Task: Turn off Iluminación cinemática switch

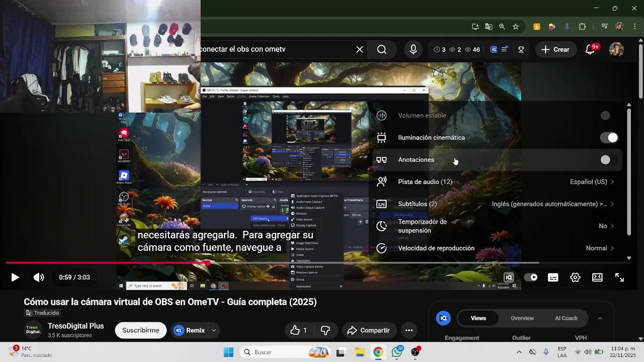Action: coord(609,138)
